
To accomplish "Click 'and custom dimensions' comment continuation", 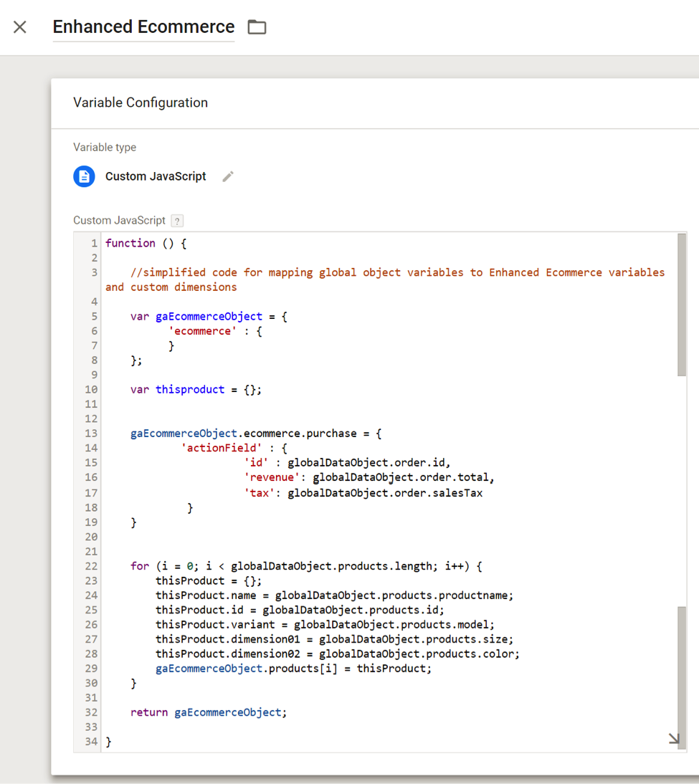I will coord(171,287).
